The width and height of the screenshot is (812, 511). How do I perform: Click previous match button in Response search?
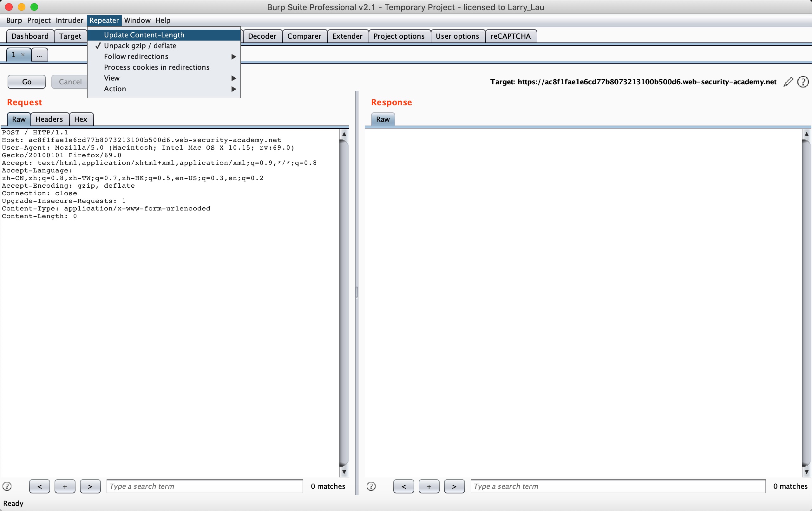tap(404, 486)
